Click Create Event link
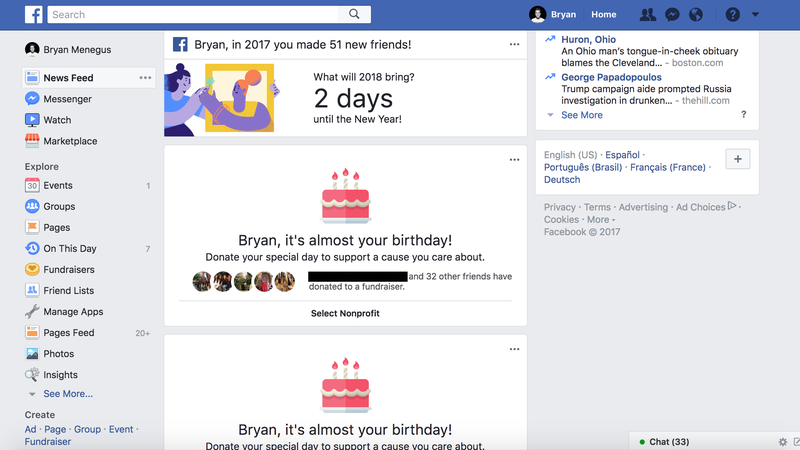This screenshot has width=800, height=450. tap(121, 429)
